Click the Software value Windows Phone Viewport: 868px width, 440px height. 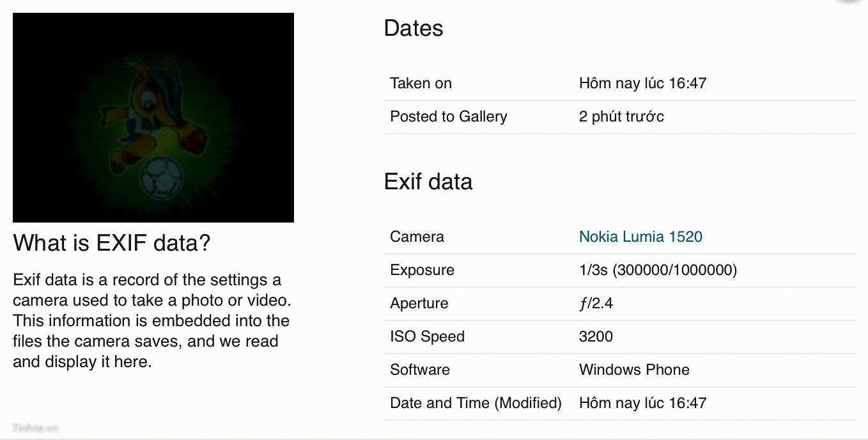[x=634, y=370]
